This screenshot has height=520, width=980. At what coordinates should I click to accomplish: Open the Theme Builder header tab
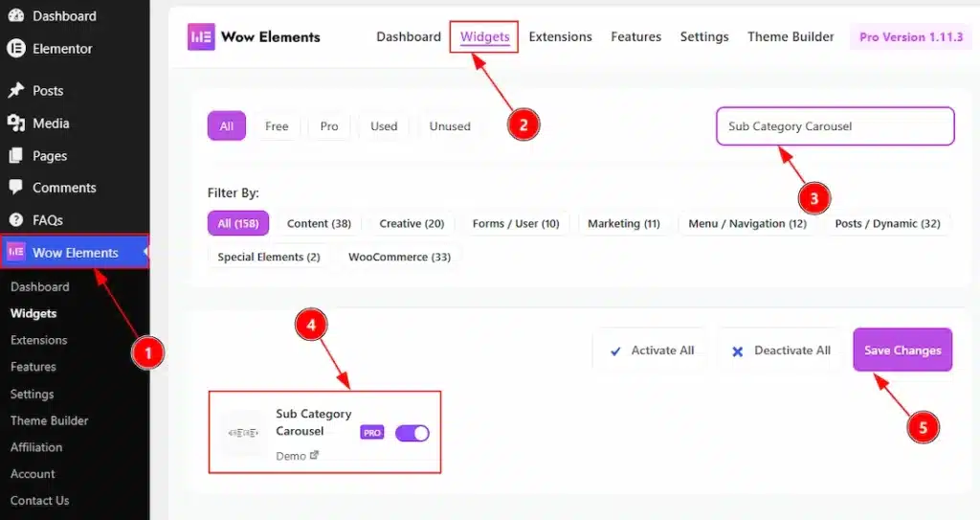[791, 37]
